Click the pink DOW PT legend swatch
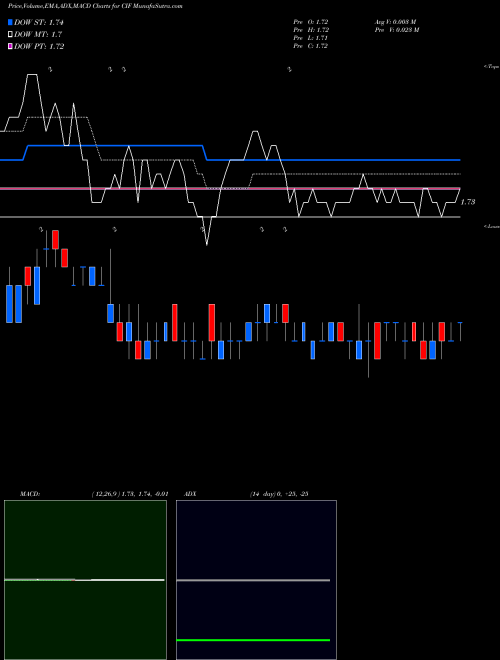500x660 pixels. 10,46
